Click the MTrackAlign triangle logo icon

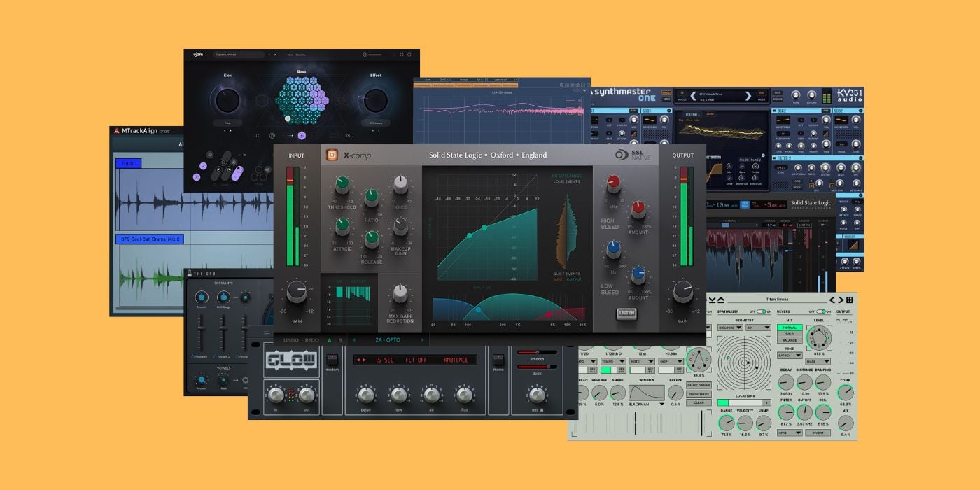pos(117,131)
